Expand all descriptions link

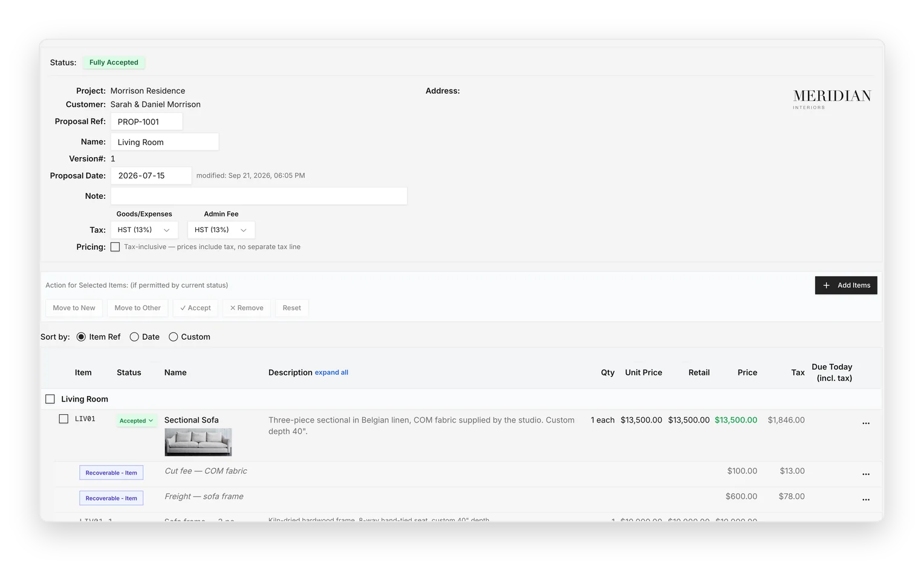(331, 372)
